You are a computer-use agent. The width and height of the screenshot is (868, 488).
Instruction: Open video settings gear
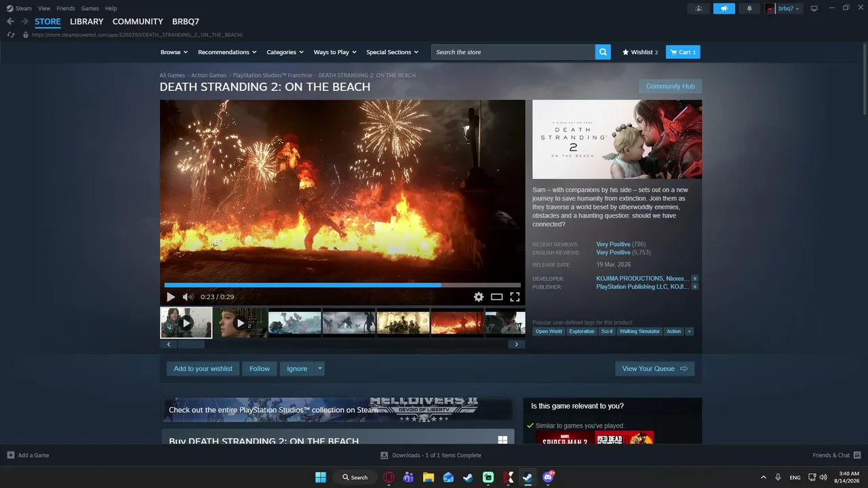[x=479, y=297]
